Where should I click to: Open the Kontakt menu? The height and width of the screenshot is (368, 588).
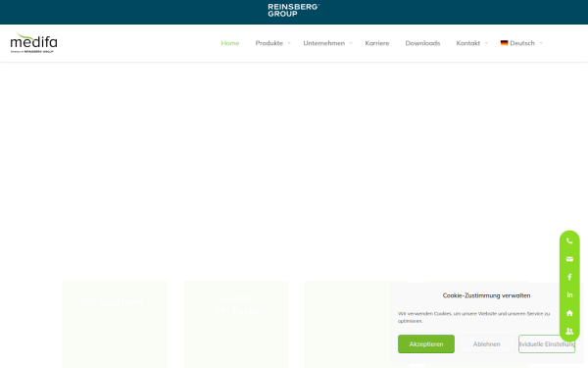point(468,43)
